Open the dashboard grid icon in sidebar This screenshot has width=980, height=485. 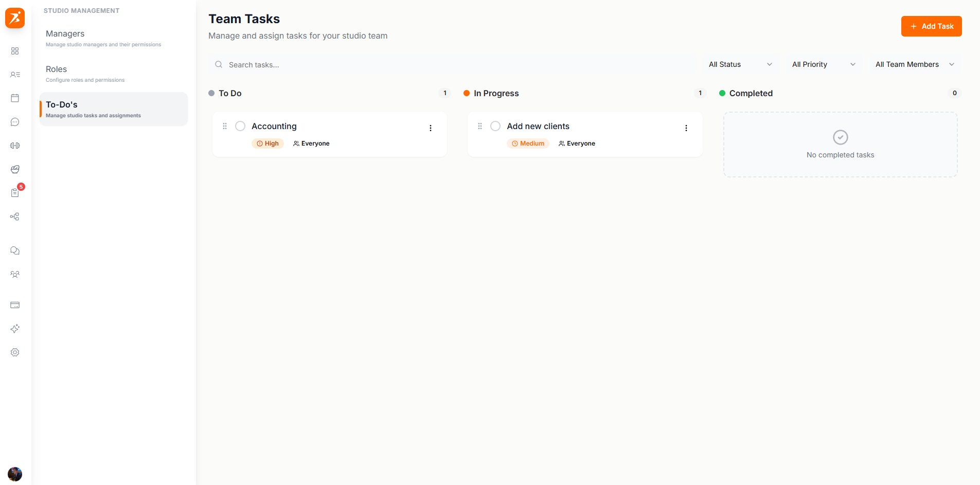pyautogui.click(x=15, y=51)
